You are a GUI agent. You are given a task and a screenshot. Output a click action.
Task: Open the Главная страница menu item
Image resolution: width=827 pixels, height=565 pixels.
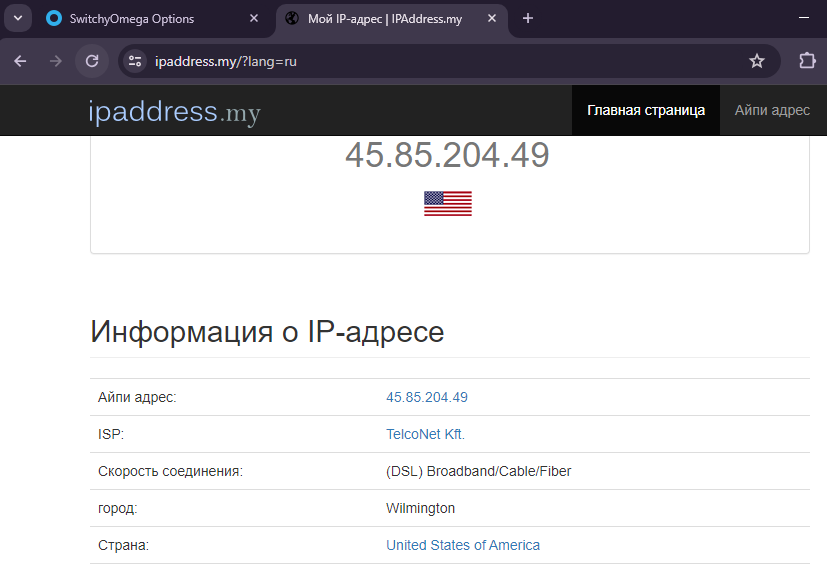click(646, 110)
